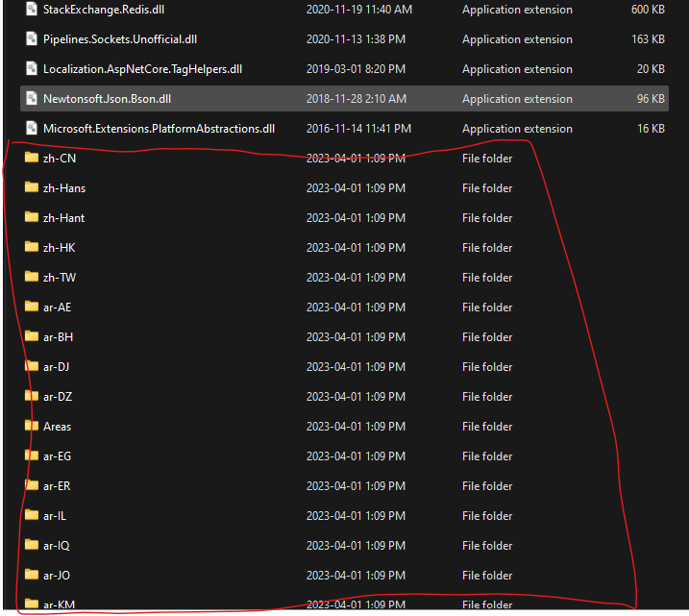Select the ar-JO folder icon
The image size is (689, 616).
click(32, 576)
